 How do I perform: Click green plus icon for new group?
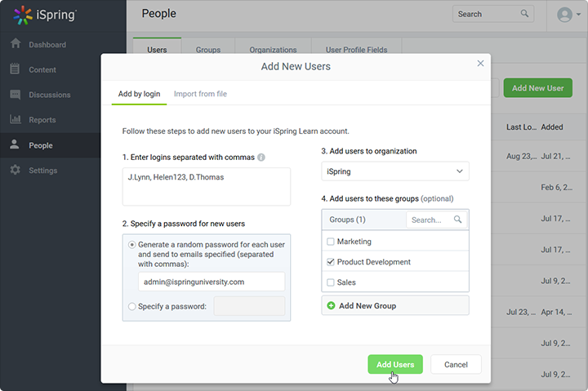331,306
